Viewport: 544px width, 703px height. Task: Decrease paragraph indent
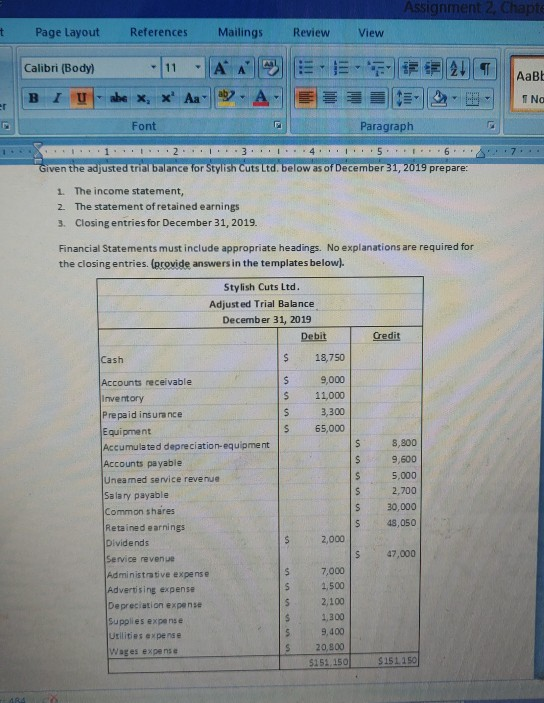(x=409, y=69)
